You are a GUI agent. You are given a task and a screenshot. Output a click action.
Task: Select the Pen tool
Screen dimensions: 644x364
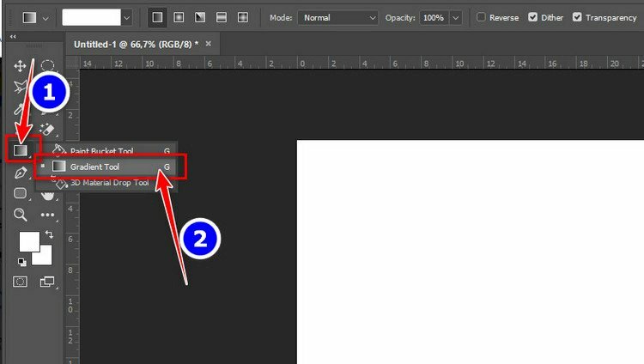[21, 173]
